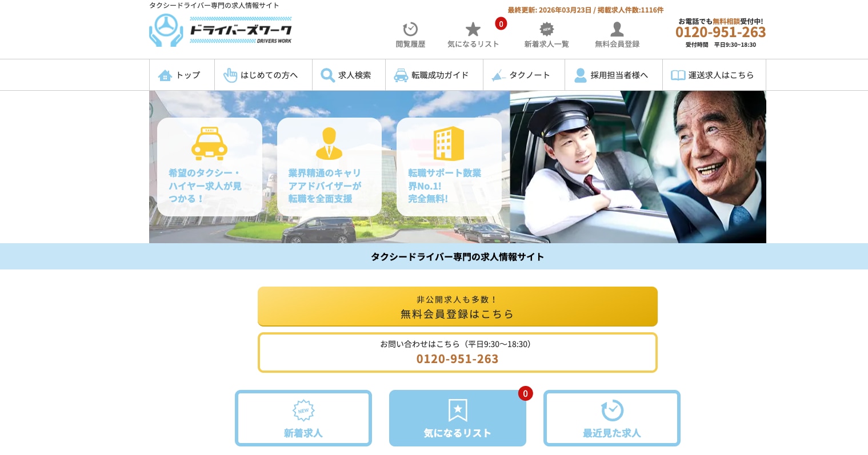Click the NEW steering icon on 新着求人 card

303,410
